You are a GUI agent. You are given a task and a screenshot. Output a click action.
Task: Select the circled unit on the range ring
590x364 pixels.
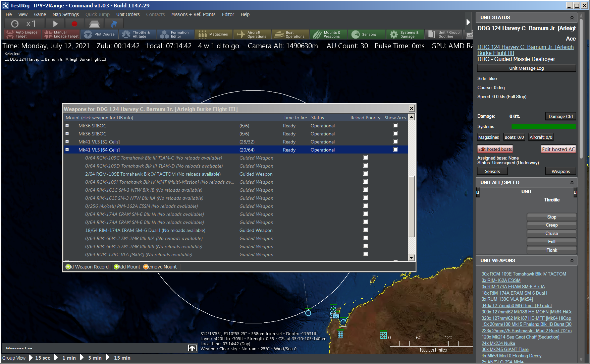(x=308, y=313)
